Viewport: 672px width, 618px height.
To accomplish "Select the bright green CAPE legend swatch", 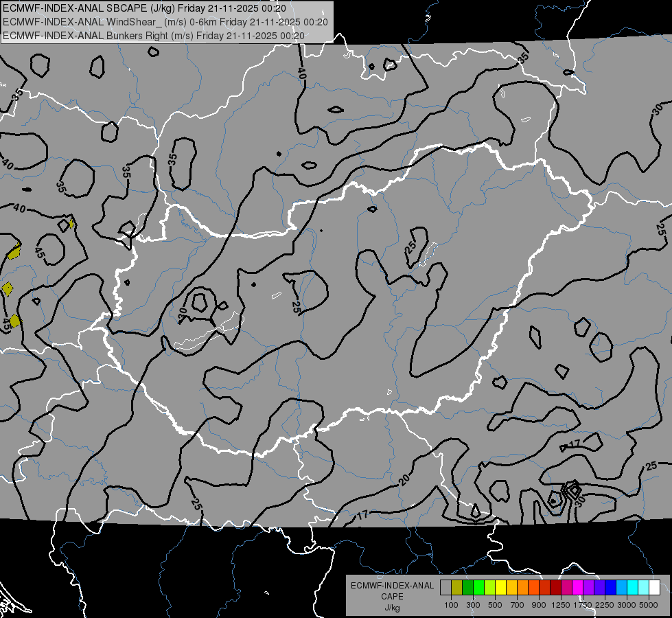I will tap(478, 588).
